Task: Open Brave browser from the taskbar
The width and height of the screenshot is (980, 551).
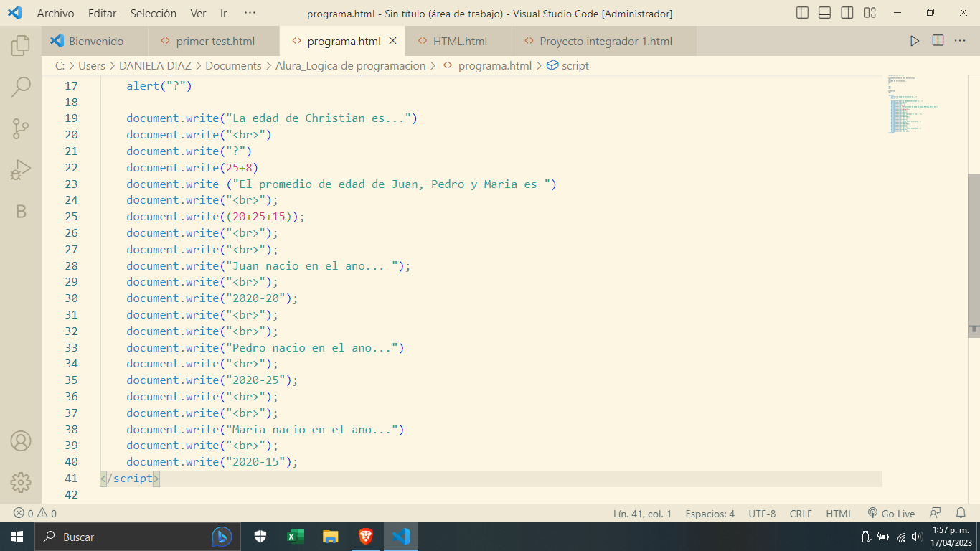Action: click(x=366, y=537)
